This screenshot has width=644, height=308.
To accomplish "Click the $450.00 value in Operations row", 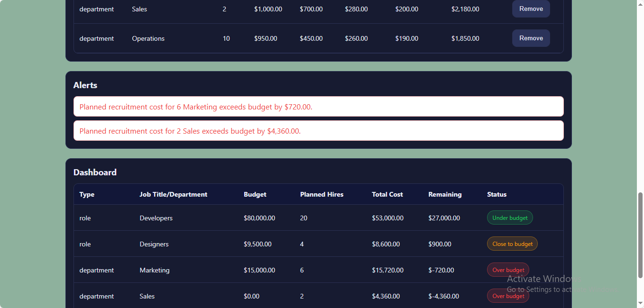I will click(311, 38).
